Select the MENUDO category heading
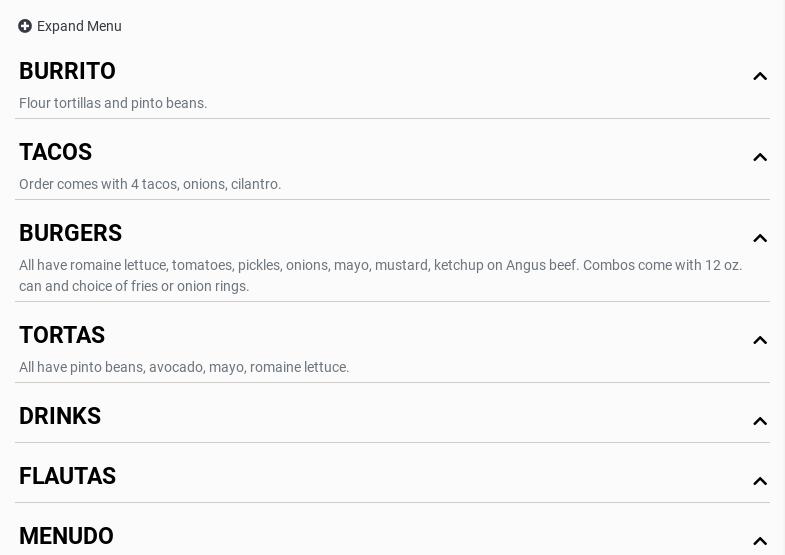This screenshot has height=555, width=785. coord(66,536)
